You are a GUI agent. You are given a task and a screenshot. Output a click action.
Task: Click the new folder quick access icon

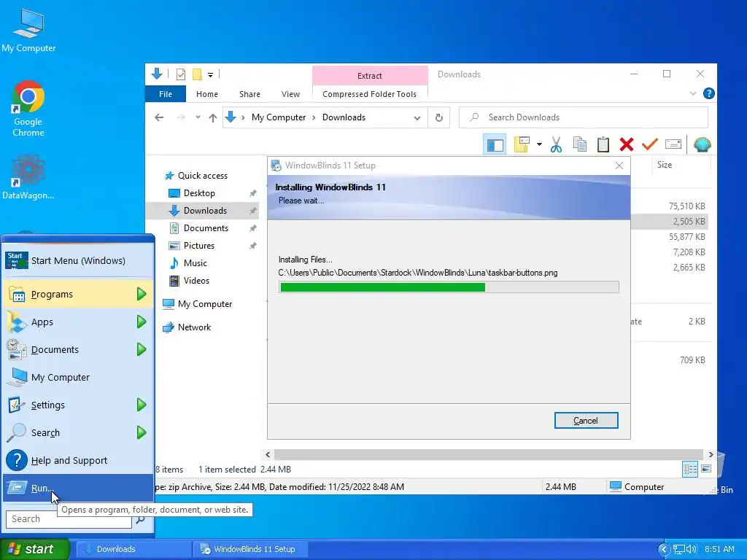coord(197,74)
